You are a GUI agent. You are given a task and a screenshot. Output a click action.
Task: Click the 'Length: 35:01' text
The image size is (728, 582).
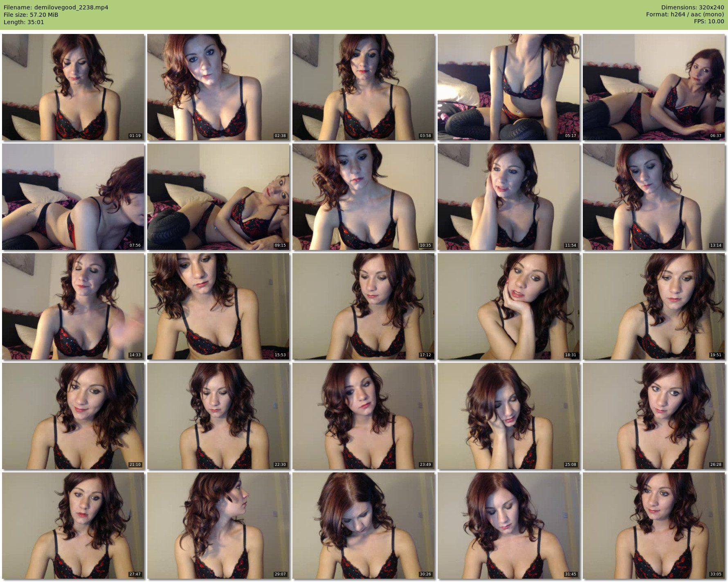[24, 22]
